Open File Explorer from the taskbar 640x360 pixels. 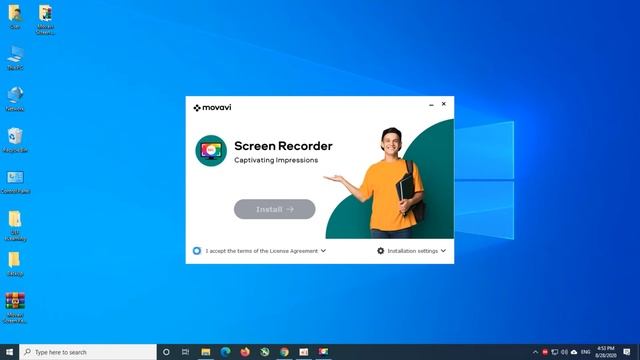coord(206,352)
